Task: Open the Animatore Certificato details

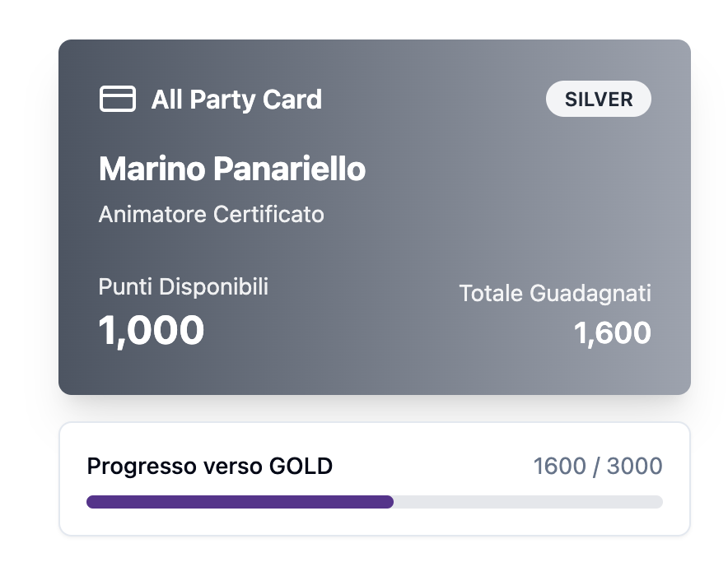Action: tap(212, 215)
